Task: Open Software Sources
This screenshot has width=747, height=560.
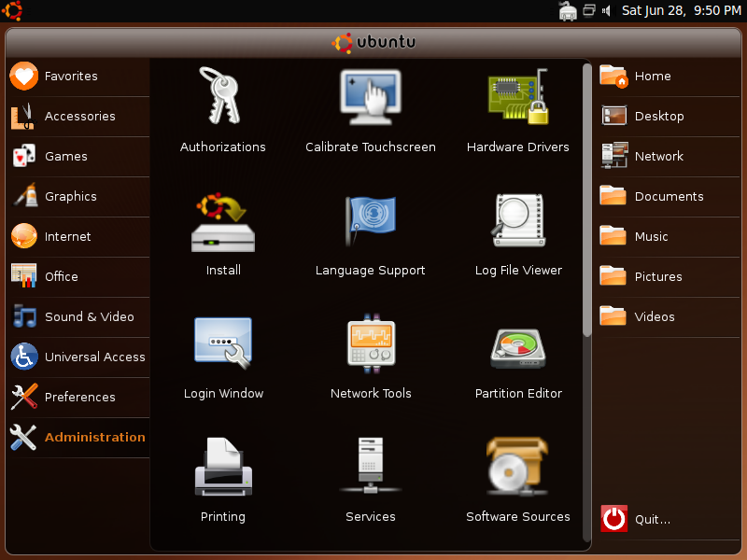Action: (518, 467)
